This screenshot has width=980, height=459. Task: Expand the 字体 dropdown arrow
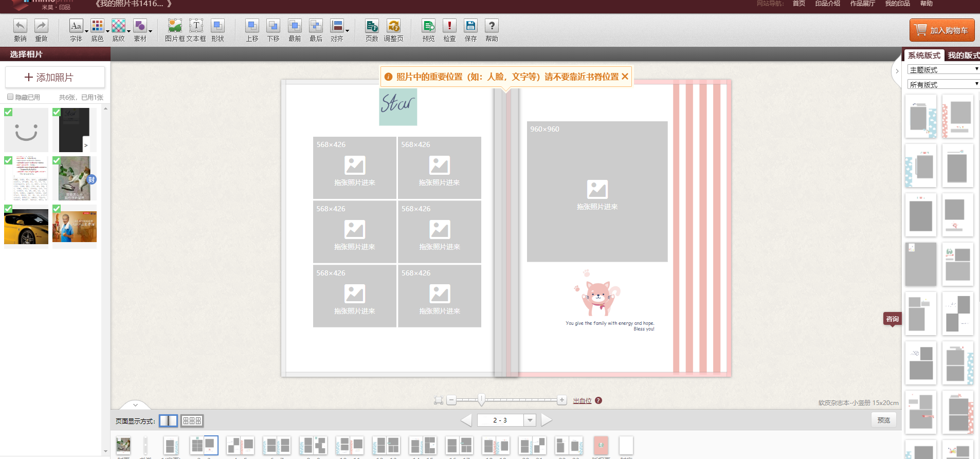pos(86,31)
